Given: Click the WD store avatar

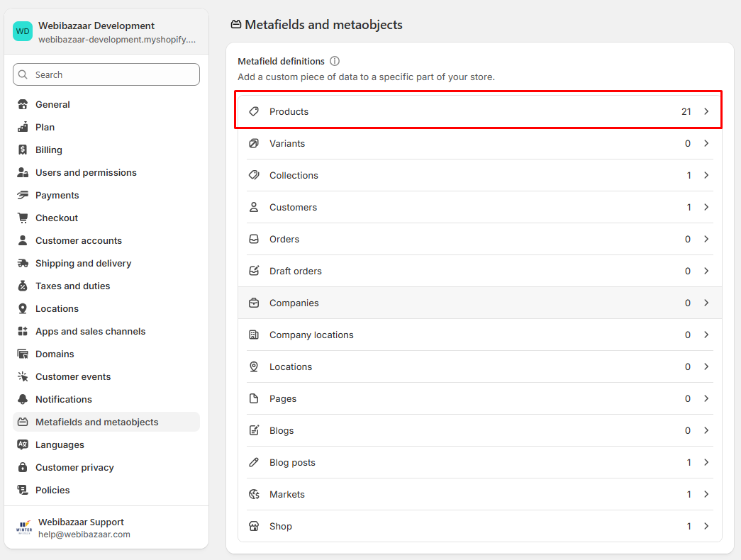Looking at the screenshot, I should pos(23,31).
